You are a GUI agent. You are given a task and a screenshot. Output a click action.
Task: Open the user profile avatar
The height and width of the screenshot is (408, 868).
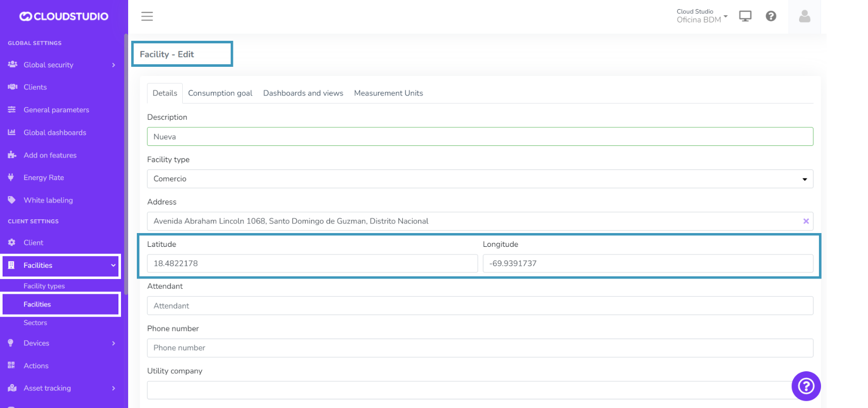[804, 16]
